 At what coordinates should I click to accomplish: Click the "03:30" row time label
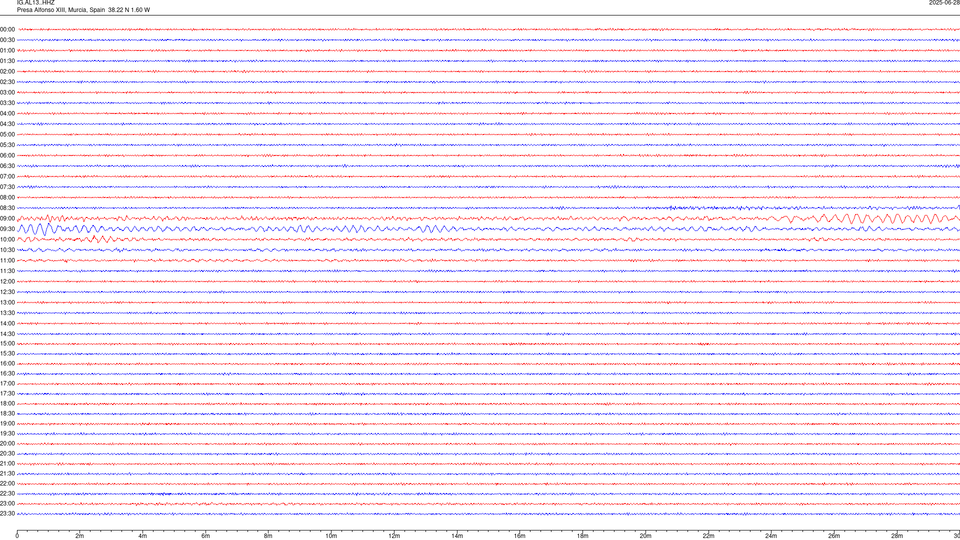[7, 103]
